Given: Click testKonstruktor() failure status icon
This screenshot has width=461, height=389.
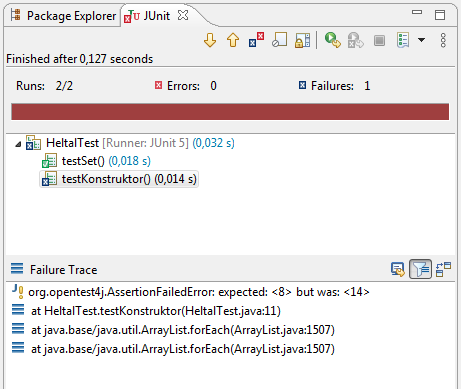Looking at the screenshot, I should (49, 179).
